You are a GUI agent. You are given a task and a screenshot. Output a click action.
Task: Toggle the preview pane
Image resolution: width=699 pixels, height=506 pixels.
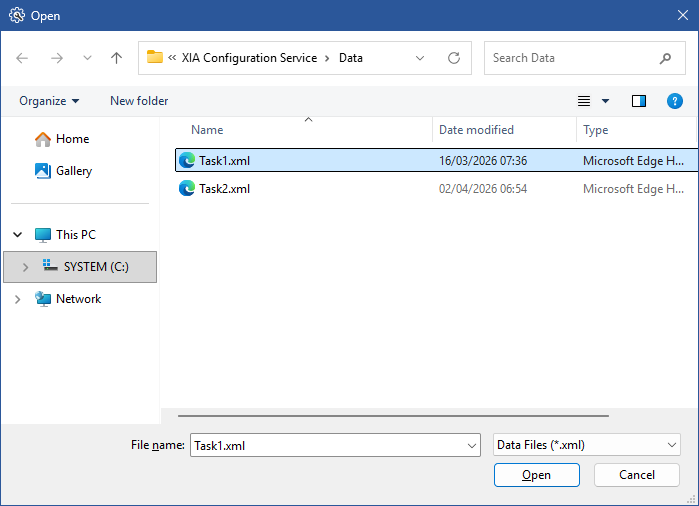click(639, 101)
